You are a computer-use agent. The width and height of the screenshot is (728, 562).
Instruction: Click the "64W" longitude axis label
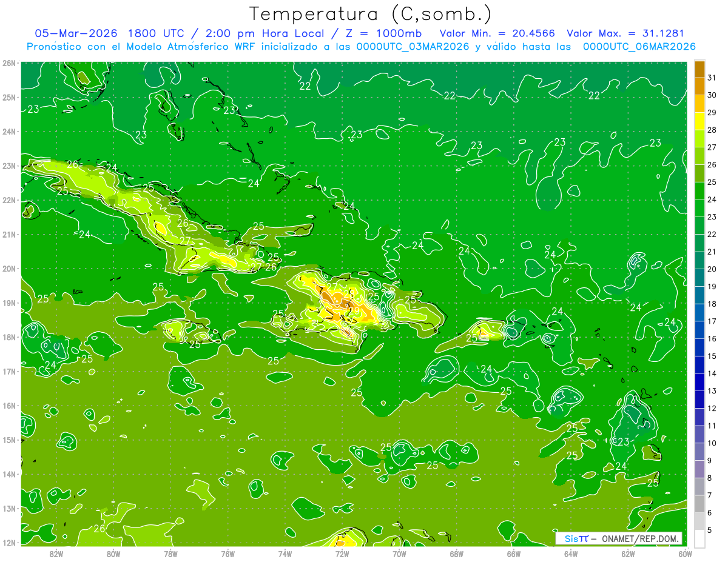(571, 554)
